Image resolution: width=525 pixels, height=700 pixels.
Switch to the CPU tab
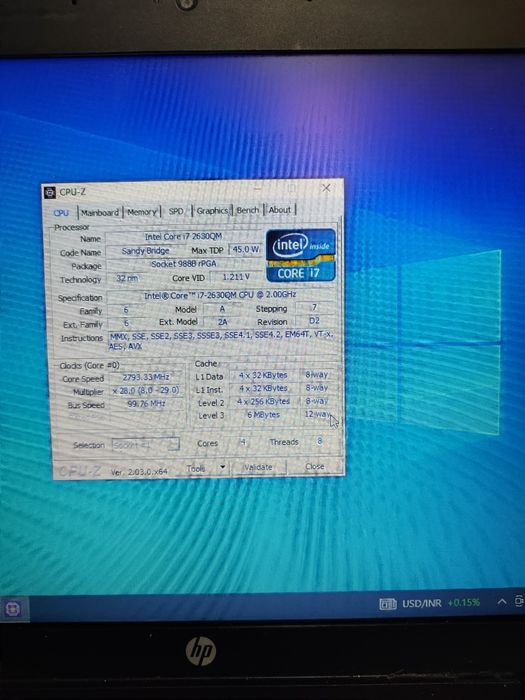coord(62,213)
